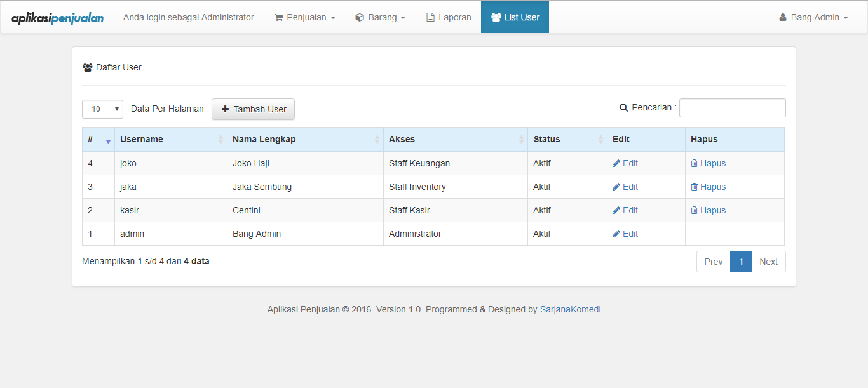Click the trash icon for jaka
Screen dimensions: 868x388
[x=694, y=187]
